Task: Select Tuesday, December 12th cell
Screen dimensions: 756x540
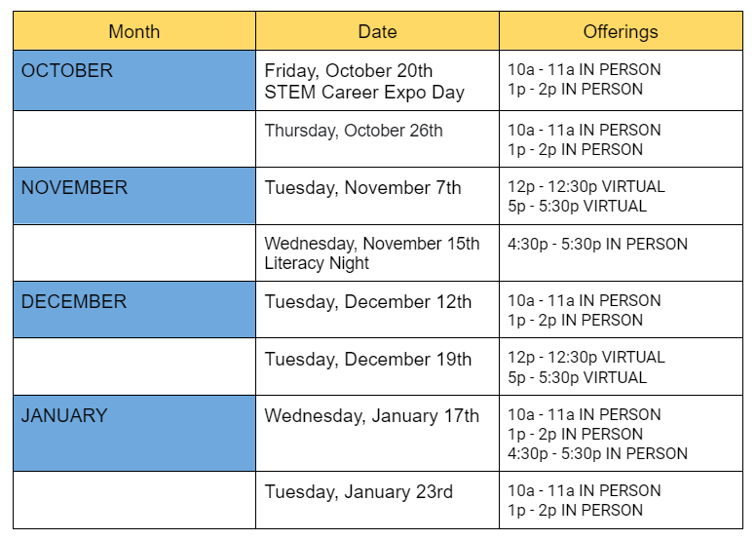Action: pos(377,310)
